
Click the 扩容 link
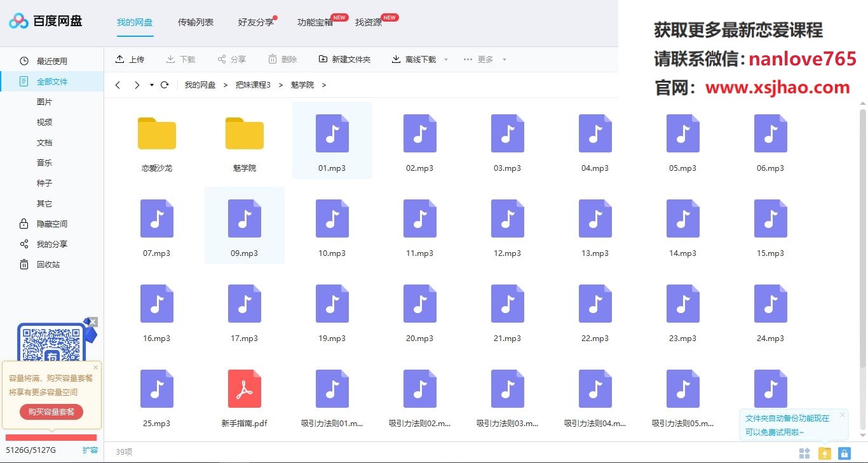tap(90, 450)
